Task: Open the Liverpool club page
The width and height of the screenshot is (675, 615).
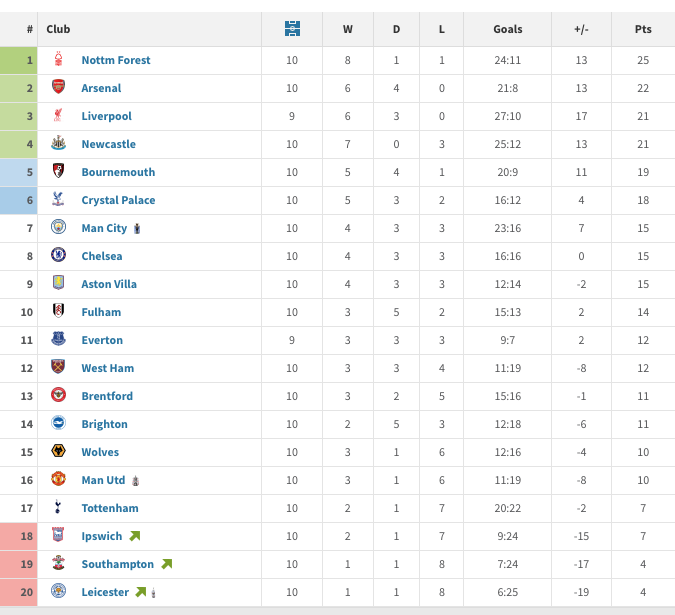Action: pyautogui.click(x=106, y=116)
